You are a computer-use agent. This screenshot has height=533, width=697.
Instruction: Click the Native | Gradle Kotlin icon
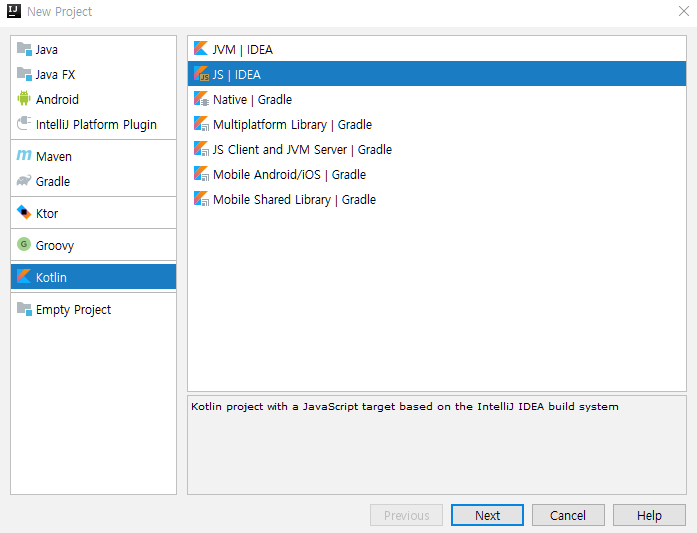click(201, 99)
